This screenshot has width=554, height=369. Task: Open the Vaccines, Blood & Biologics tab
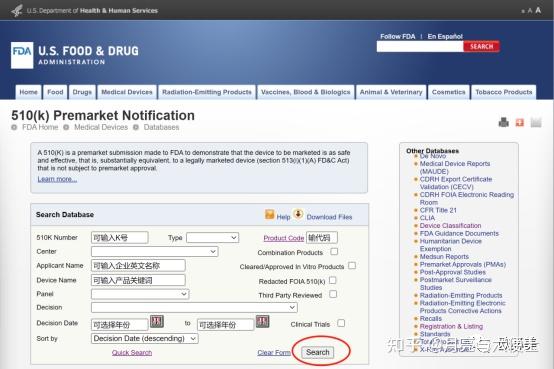click(x=306, y=92)
